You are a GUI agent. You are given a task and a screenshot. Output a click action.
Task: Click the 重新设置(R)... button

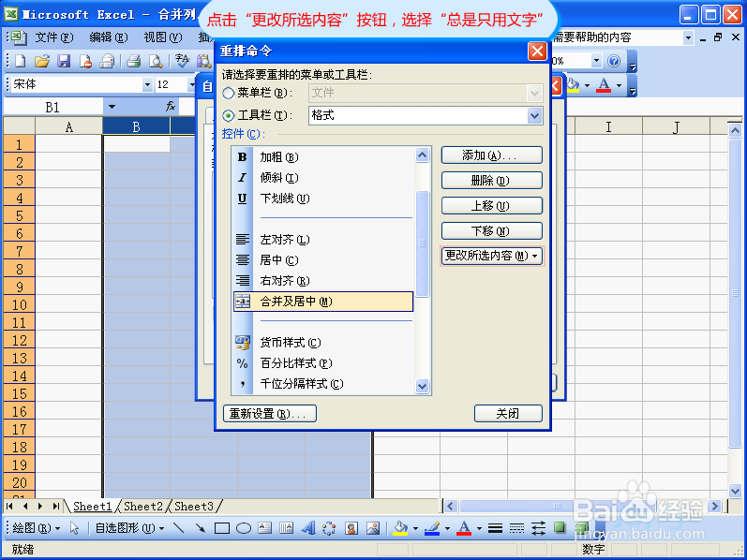[270, 413]
